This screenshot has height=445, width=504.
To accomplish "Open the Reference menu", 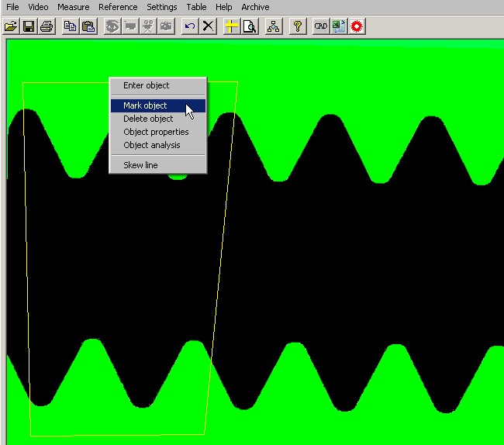I will (x=118, y=7).
